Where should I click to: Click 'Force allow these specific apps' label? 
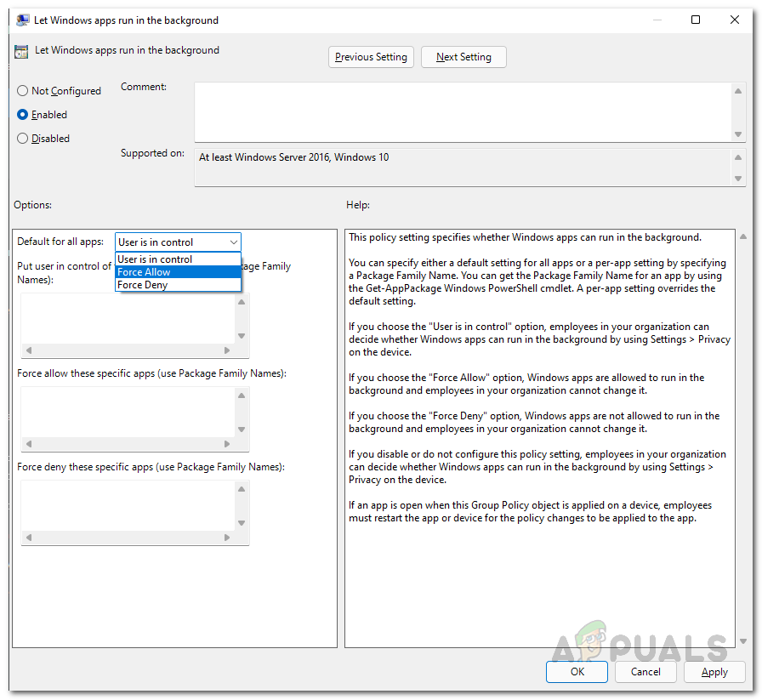tap(151, 373)
